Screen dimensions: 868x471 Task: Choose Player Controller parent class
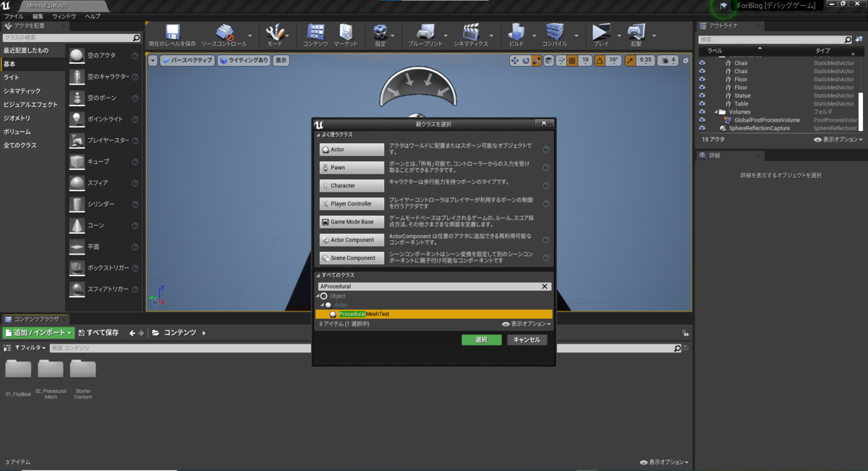(352, 204)
